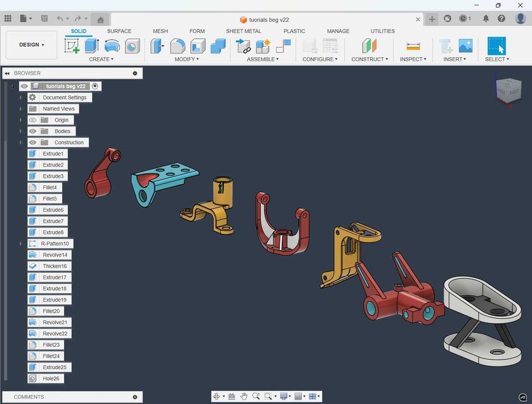Hide the Bodies folder
532x404 pixels.
(x=32, y=131)
